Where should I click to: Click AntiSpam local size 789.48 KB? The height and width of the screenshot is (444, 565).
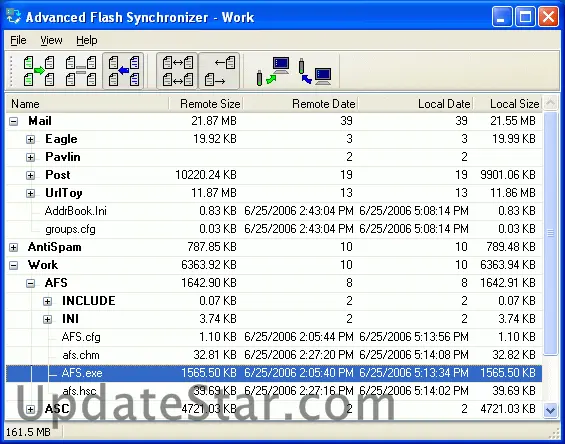tap(511, 247)
